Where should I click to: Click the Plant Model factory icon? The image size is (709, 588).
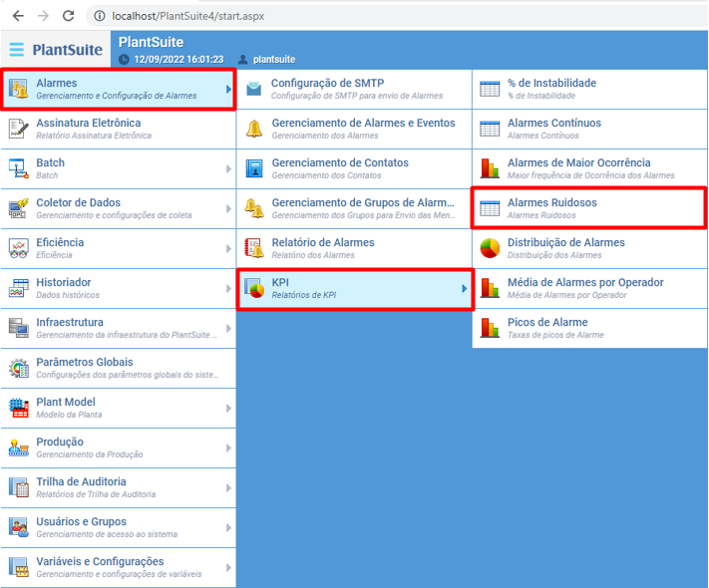click(x=19, y=408)
